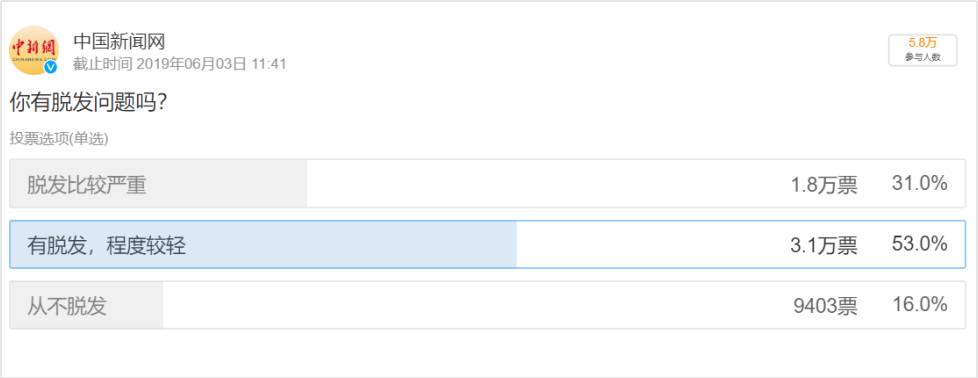The height and width of the screenshot is (378, 978).
Task: Click the 1.8万票 vote count
Action: (823, 185)
